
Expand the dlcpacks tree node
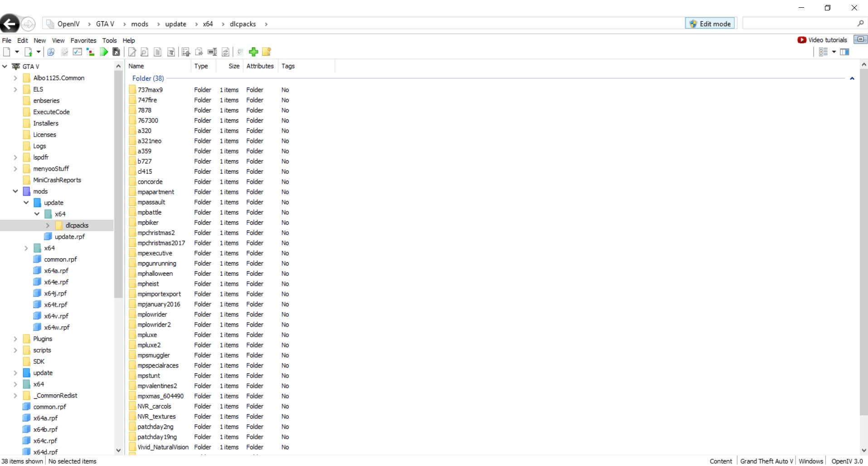pos(48,226)
